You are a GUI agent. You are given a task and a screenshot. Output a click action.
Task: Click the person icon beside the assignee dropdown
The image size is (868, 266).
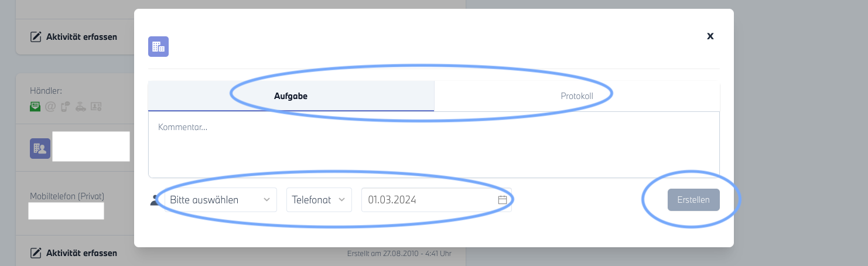[x=155, y=200]
